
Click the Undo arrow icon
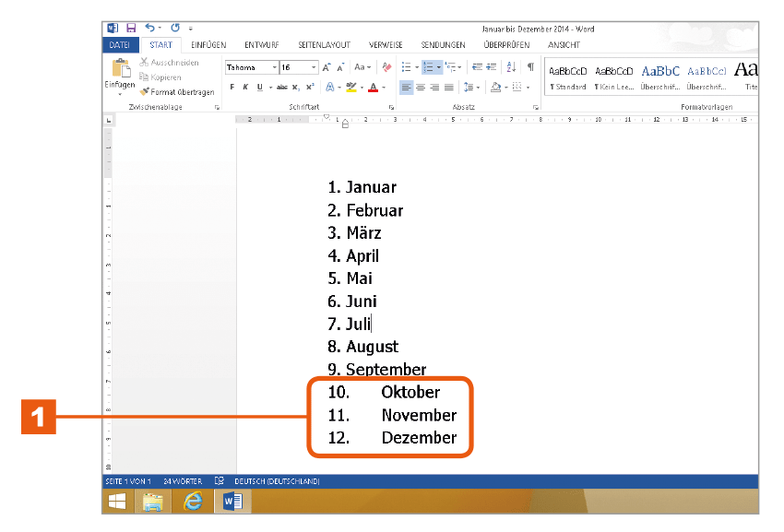point(150,28)
